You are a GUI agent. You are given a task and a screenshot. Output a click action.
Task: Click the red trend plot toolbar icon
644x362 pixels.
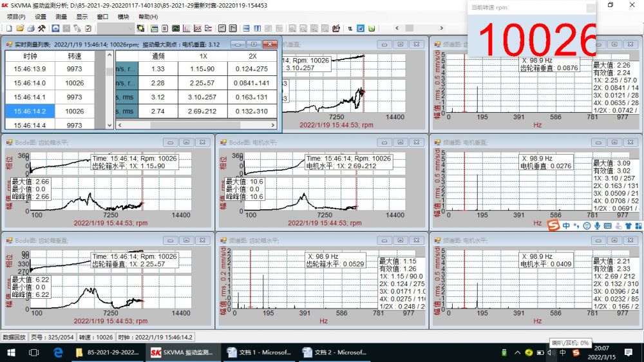[198, 28]
